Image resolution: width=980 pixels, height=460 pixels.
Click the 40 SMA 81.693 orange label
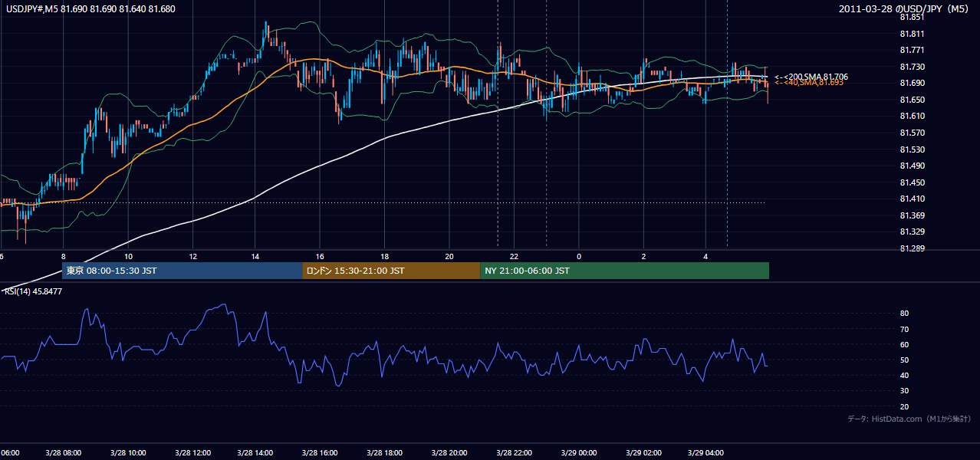click(x=808, y=83)
